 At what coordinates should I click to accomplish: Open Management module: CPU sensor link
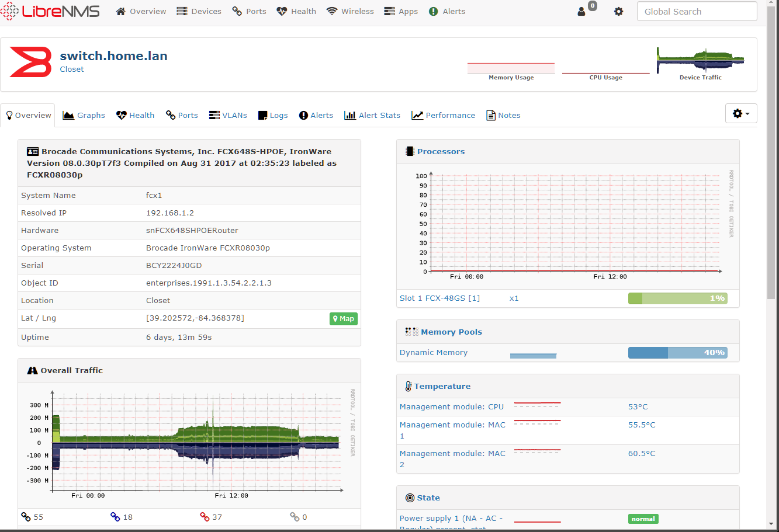(452, 406)
